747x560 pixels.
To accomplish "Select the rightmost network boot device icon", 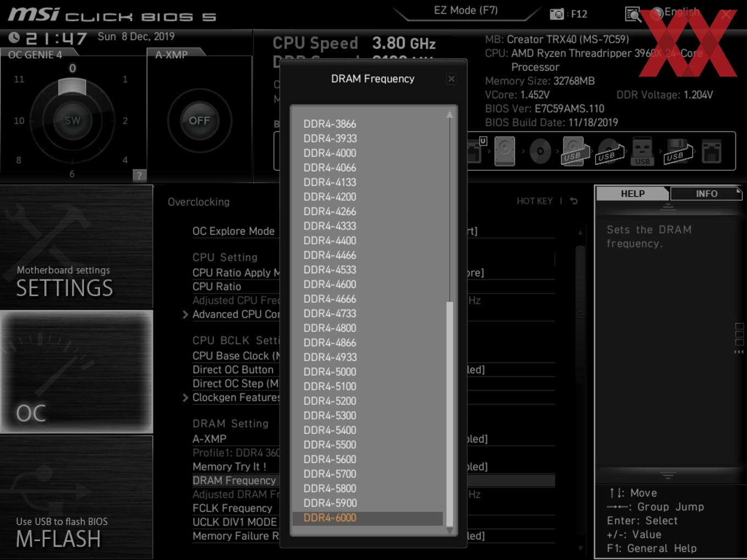I will pyautogui.click(x=711, y=152).
